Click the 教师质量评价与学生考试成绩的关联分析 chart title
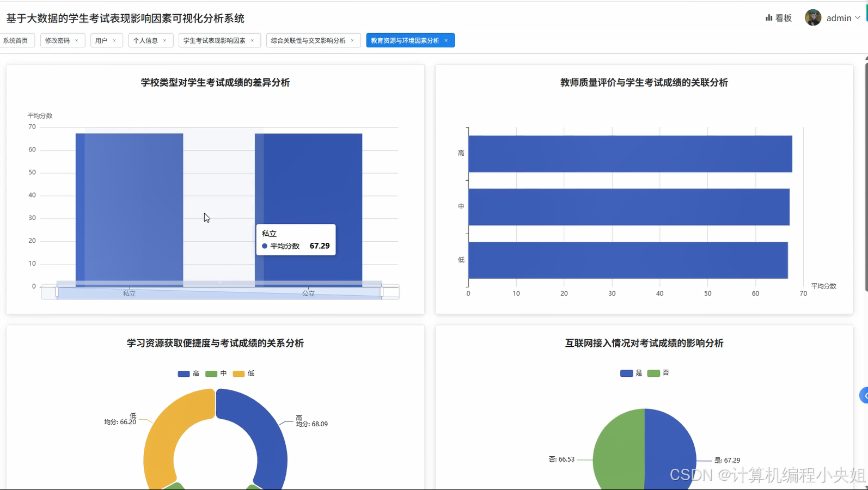This screenshot has height=490, width=868. [644, 83]
